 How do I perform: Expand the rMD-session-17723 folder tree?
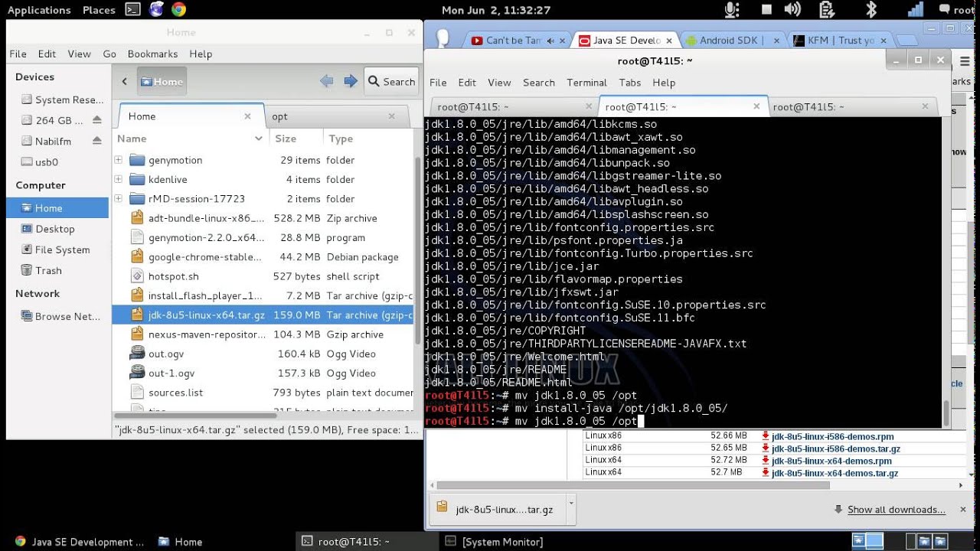tap(118, 198)
